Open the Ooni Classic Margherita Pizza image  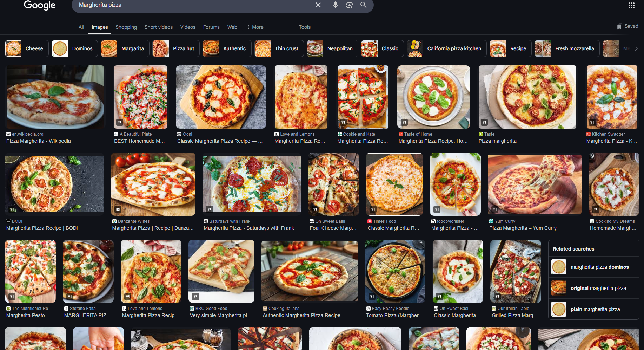tap(221, 97)
